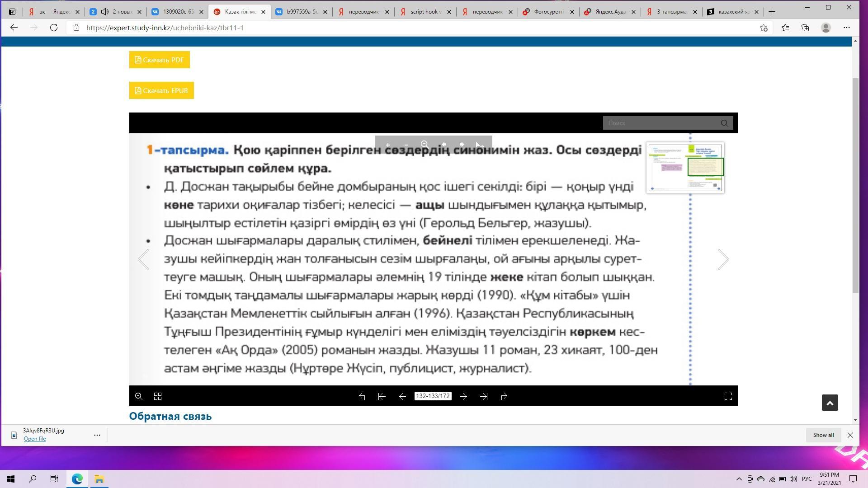
Task: Open the download item options menu
Action: click(x=97, y=435)
